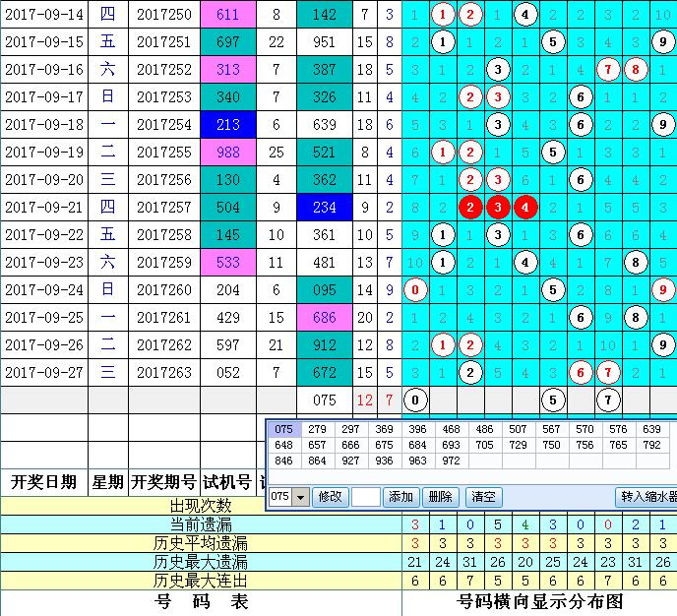Select number 507 in the list grid
The width and height of the screenshot is (677, 616).
[x=518, y=429]
